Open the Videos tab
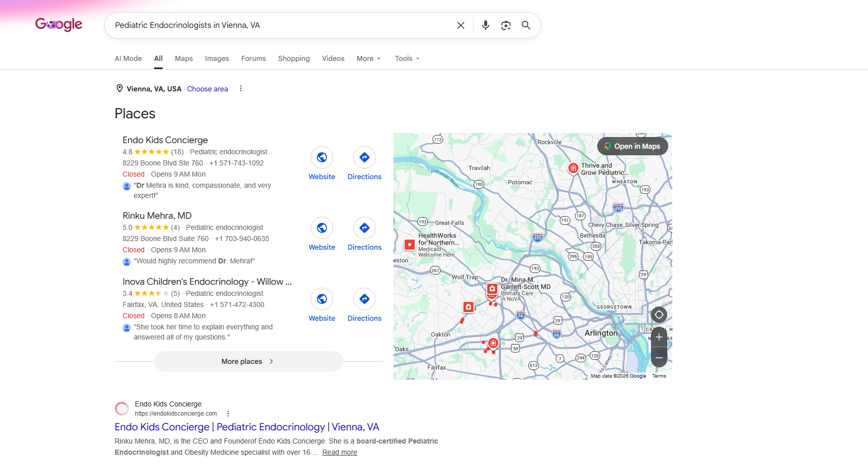 point(333,58)
